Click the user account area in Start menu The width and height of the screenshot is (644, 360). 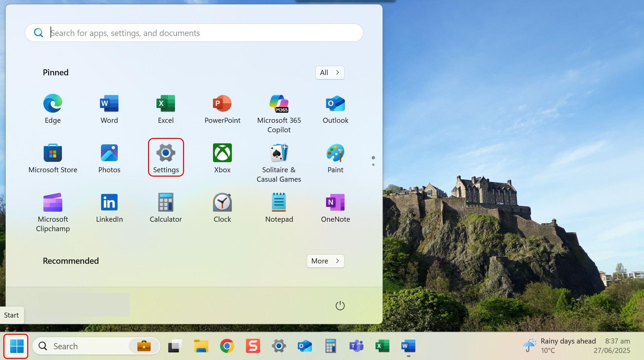[x=84, y=304]
